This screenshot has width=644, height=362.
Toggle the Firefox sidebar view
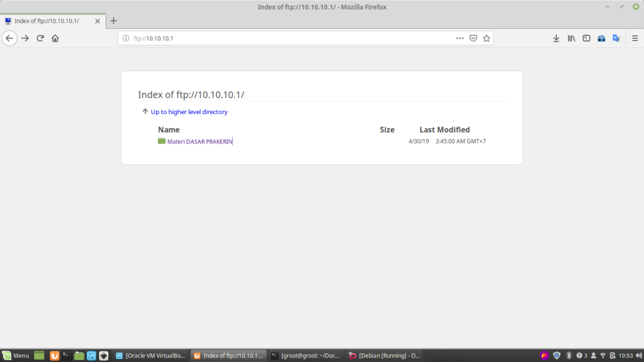(586, 38)
